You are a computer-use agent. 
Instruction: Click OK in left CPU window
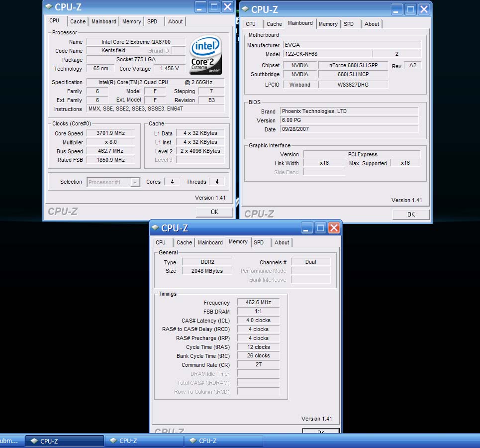214,212
